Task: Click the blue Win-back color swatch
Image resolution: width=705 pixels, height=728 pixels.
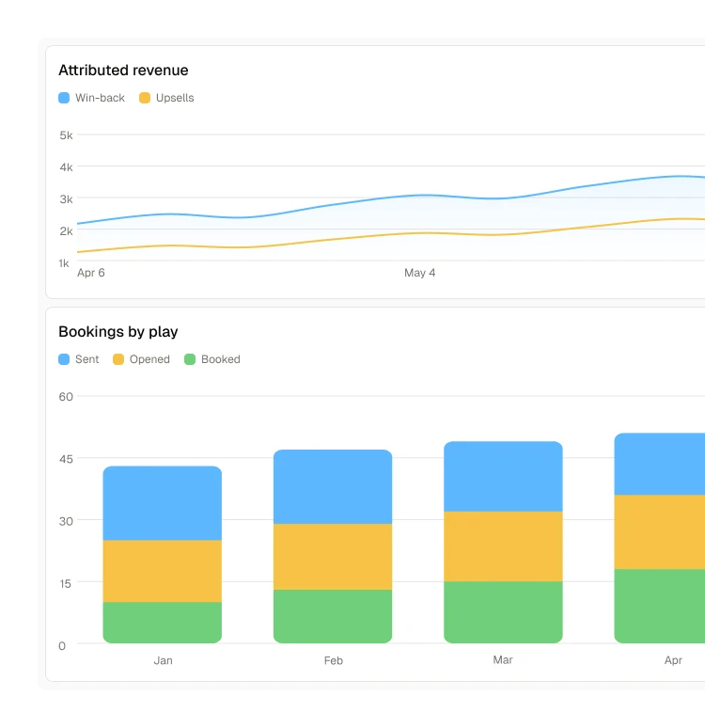Action: (64, 98)
